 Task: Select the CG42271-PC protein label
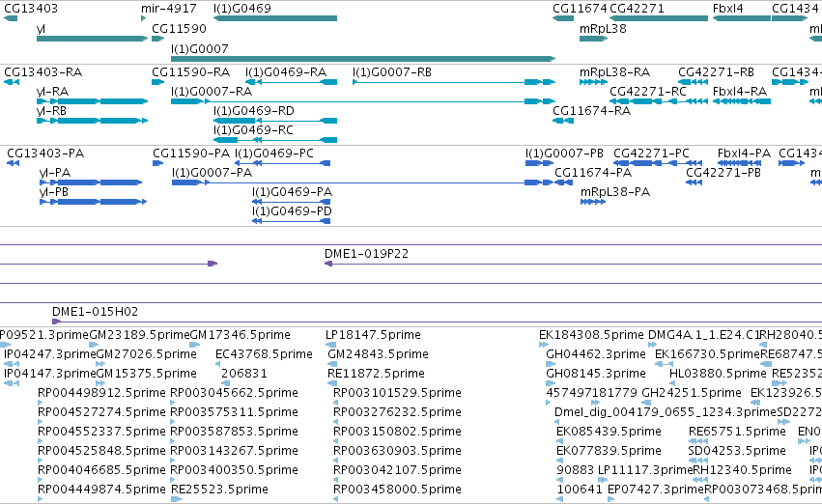click(x=652, y=154)
